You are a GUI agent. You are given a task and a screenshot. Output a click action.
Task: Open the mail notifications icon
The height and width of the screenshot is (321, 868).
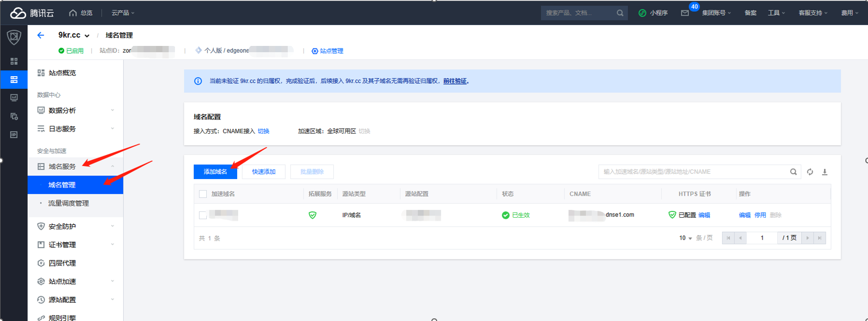[685, 13]
